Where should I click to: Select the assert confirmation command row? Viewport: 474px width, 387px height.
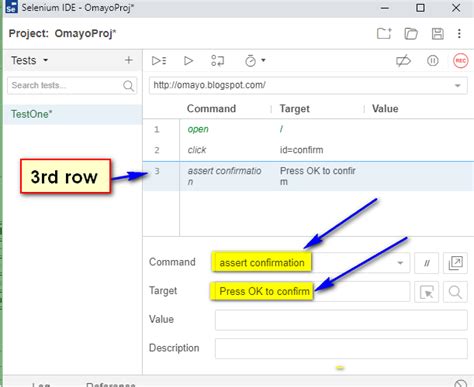[308, 176]
